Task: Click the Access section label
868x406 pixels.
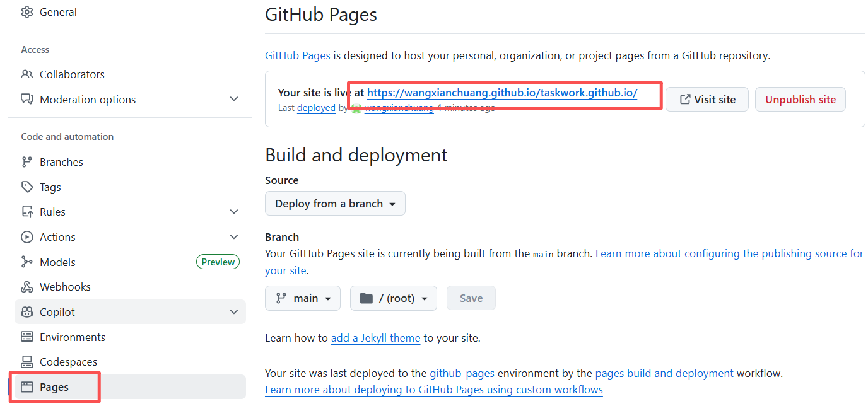Action: (x=35, y=50)
